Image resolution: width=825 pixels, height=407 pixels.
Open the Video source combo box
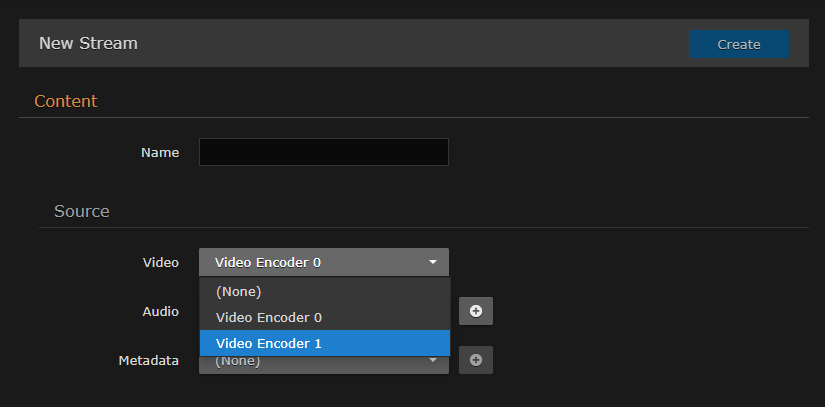pos(310,263)
